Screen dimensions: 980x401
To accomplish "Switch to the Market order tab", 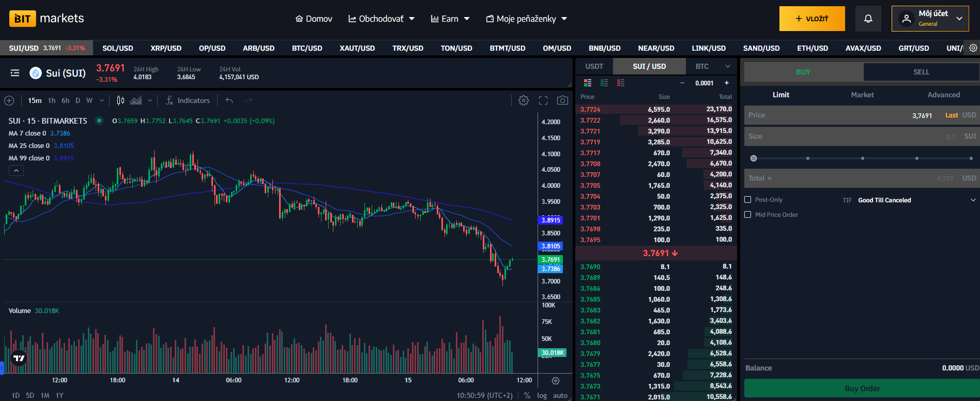I will (x=862, y=95).
